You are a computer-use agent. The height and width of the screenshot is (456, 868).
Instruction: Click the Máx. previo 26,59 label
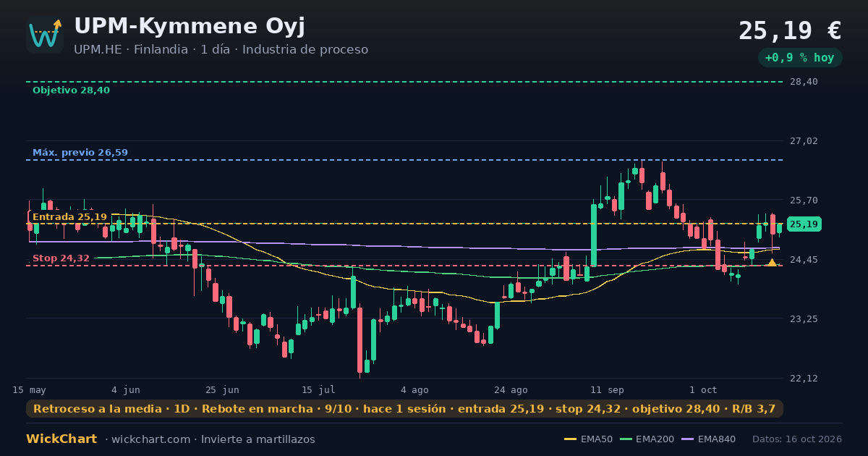pos(80,153)
